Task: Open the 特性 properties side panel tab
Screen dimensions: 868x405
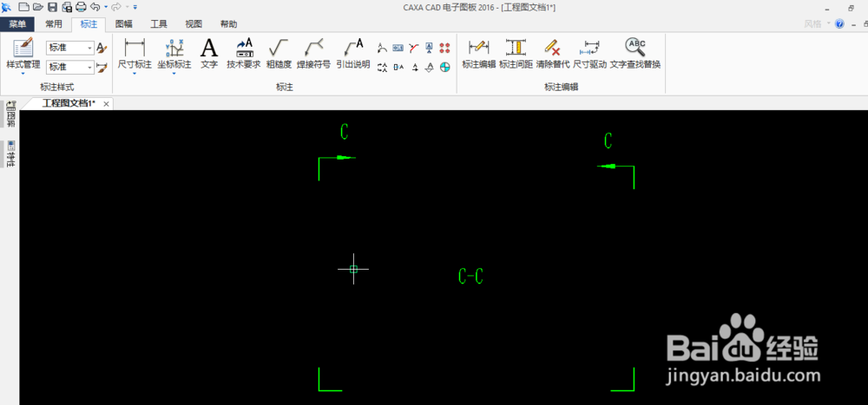Action: tap(10, 154)
